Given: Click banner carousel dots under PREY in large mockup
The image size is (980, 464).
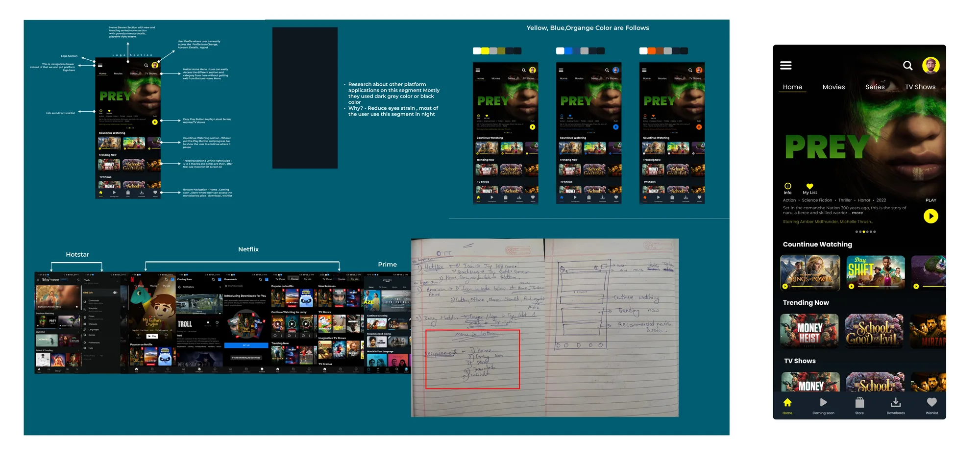Looking at the screenshot, I should pos(865,232).
